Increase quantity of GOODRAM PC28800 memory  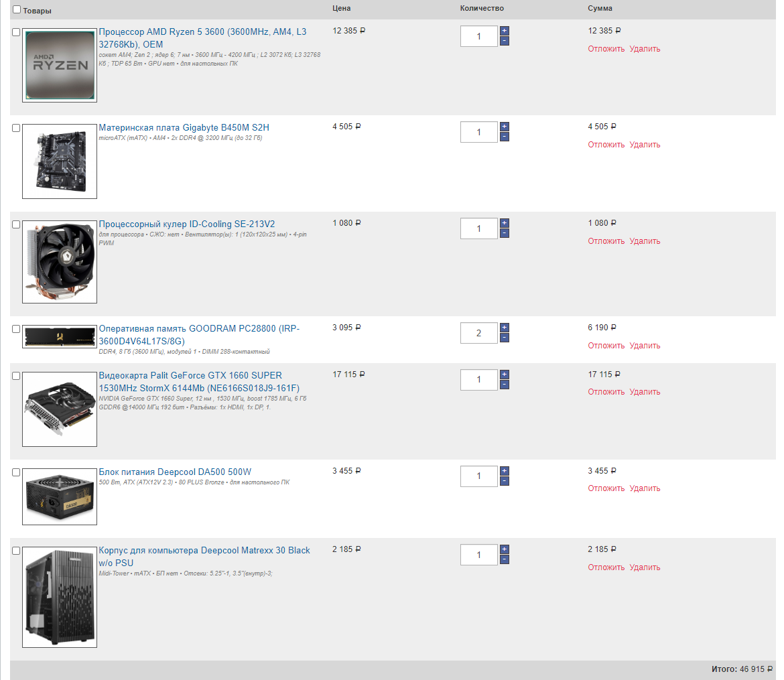coord(505,328)
